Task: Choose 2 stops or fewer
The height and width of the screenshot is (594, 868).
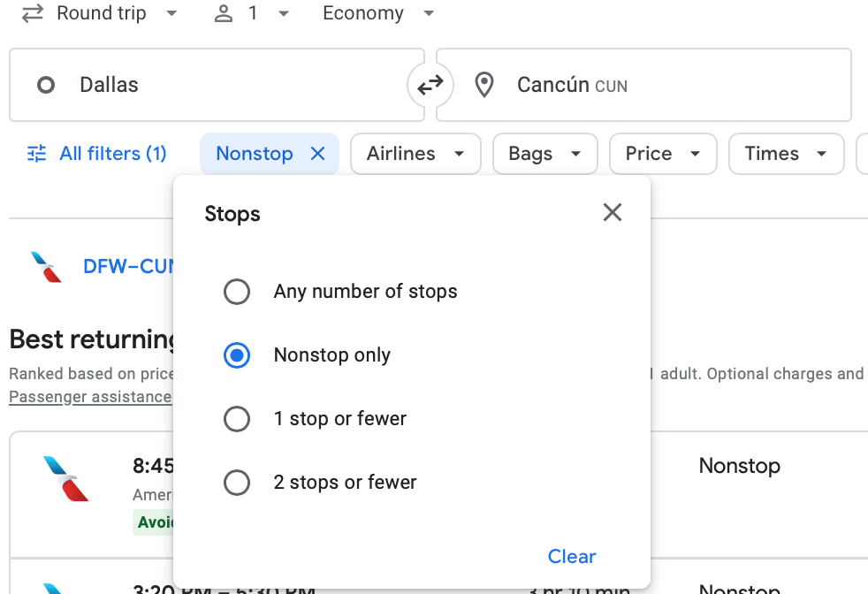Action: pyautogui.click(x=237, y=483)
